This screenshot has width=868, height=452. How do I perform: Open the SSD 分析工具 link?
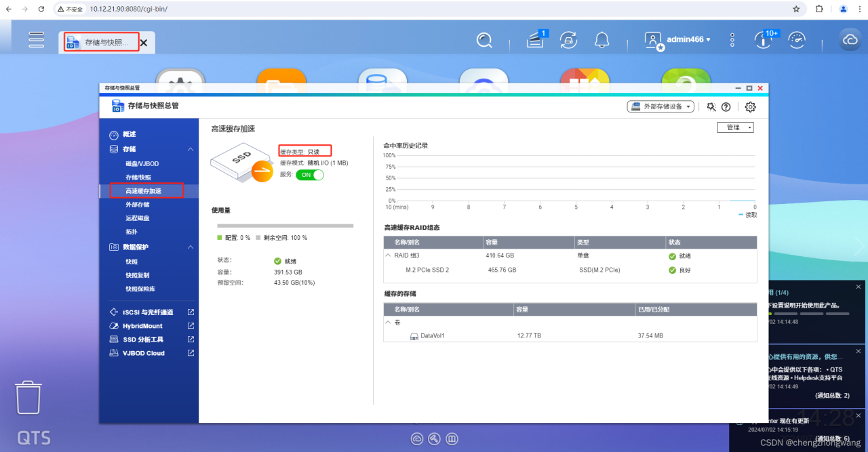(142, 340)
